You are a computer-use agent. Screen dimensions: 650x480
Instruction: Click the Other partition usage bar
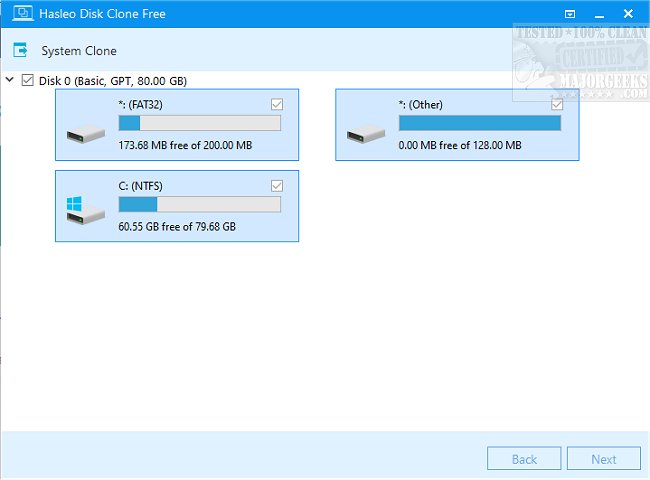480,123
